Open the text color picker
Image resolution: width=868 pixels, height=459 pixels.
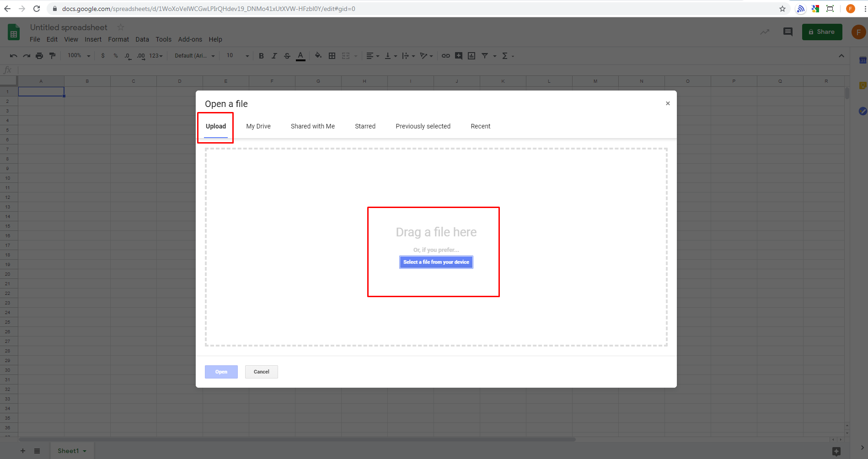(x=300, y=56)
